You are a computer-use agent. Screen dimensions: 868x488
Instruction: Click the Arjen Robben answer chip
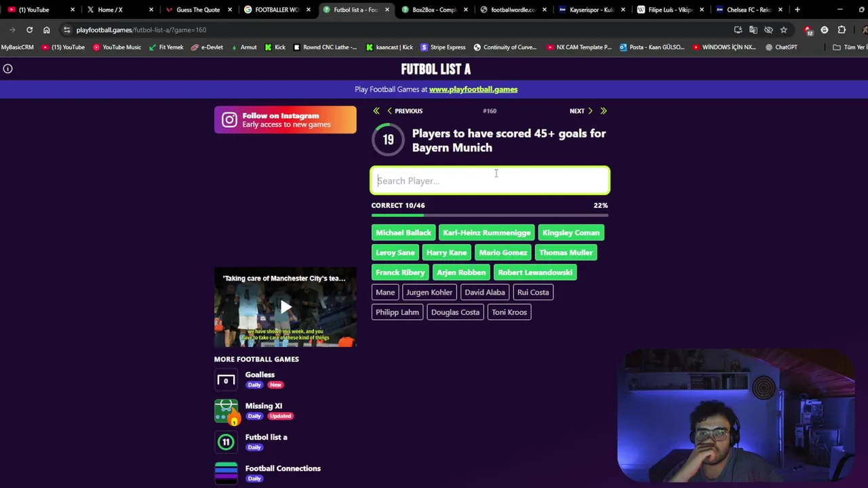(x=461, y=272)
